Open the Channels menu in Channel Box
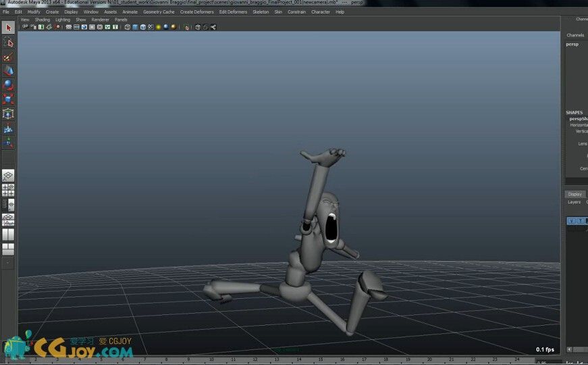This screenshot has height=365, width=588. tap(575, 35)
